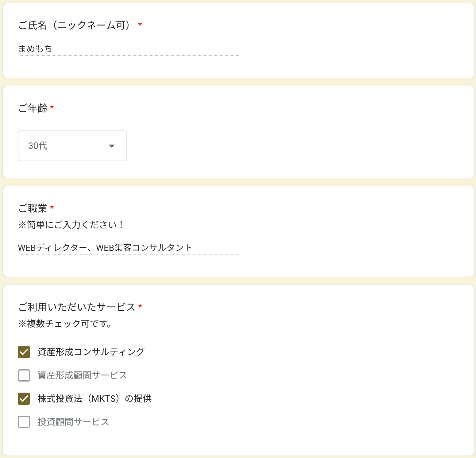This screenshot has width=476, height=458.
Task: Click the ご年齢 question title
Action: tap(33, 108)
